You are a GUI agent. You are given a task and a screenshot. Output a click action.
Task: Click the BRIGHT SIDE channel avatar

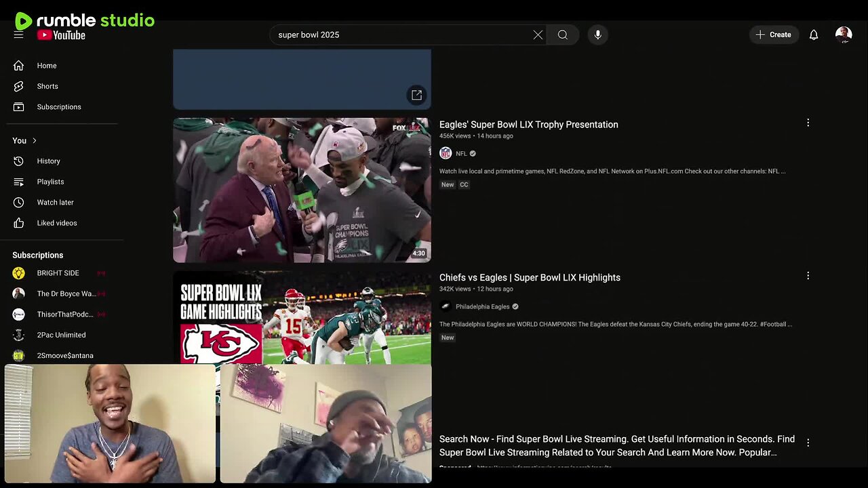(x=18, y=273)
